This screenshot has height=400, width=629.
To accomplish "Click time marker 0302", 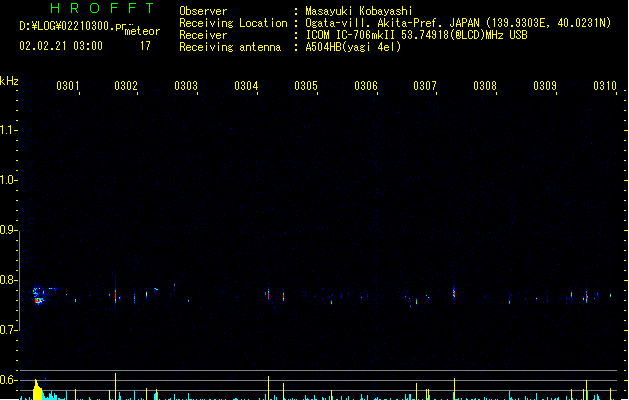I will click(x=126, y=85).
